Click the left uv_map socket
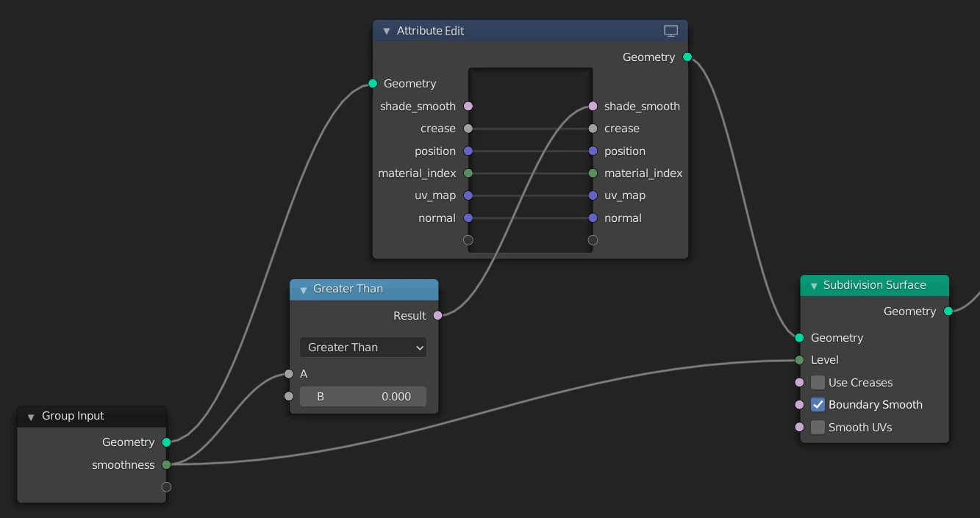 pyautogui.click(x=468, y=195)
